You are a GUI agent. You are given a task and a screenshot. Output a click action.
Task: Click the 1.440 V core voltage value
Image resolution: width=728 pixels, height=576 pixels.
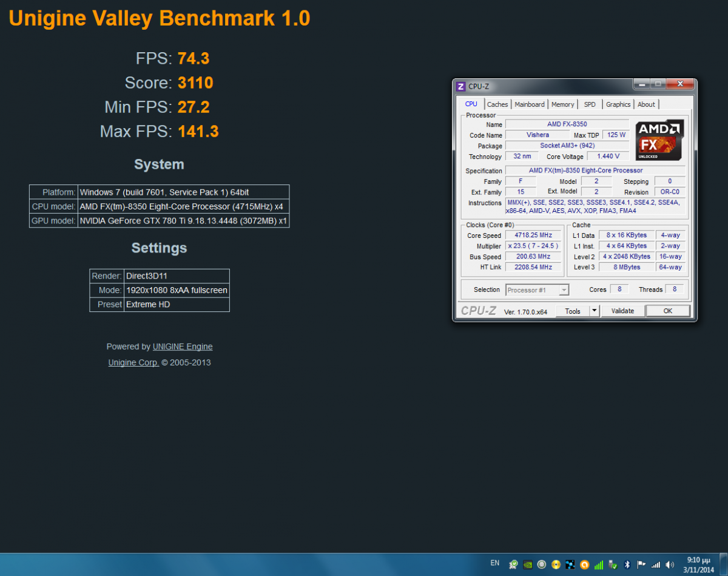coord(607,156)
